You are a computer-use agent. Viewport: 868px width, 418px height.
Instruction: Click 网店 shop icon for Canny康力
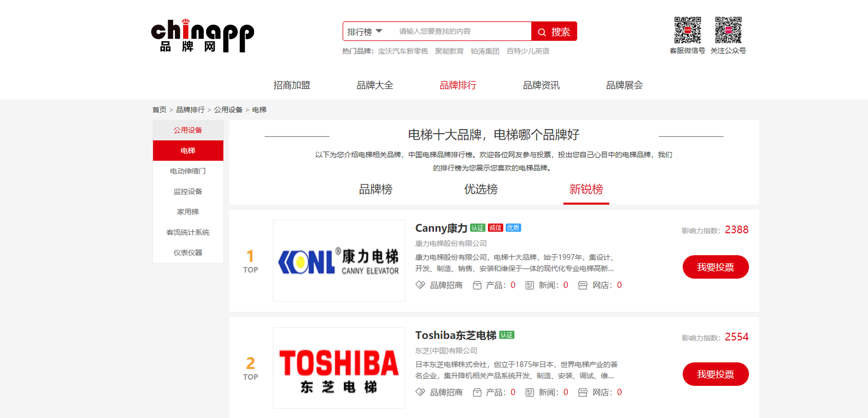[x=583, y=285]
